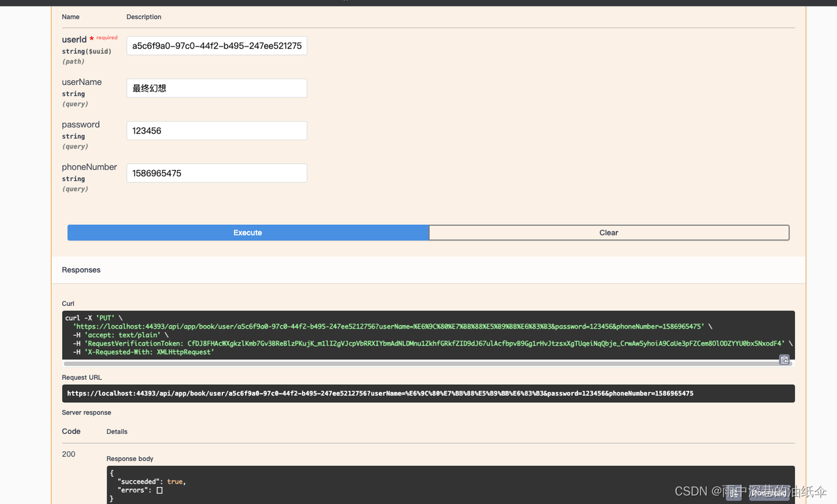Click the curl -X 'PUT' line
Image resolution: width=837 pixels, height=504 pixels.
point(94,318)
